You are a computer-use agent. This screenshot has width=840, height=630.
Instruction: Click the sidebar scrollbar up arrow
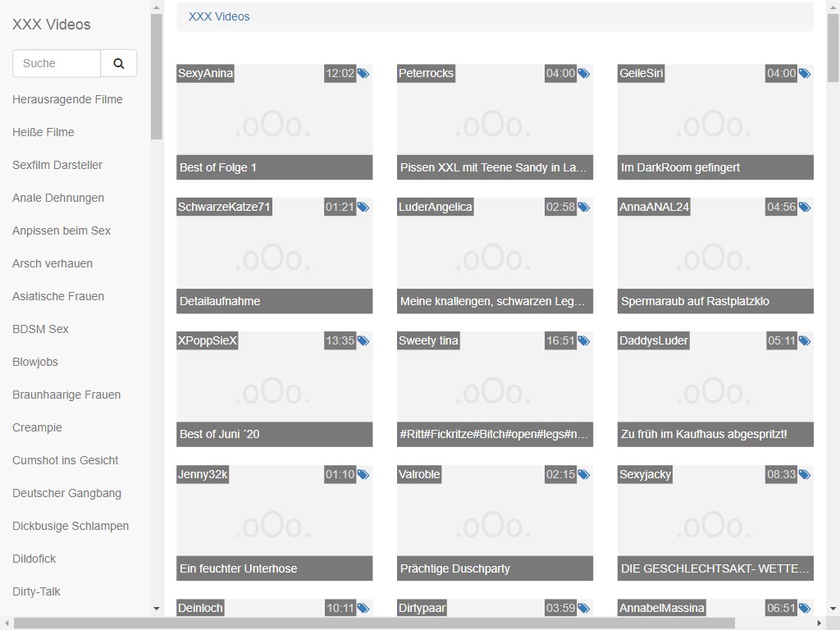(157, 7)
